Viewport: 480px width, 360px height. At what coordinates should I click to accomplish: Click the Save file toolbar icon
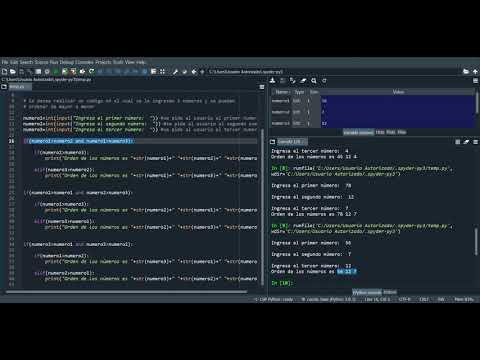(21, 72)
